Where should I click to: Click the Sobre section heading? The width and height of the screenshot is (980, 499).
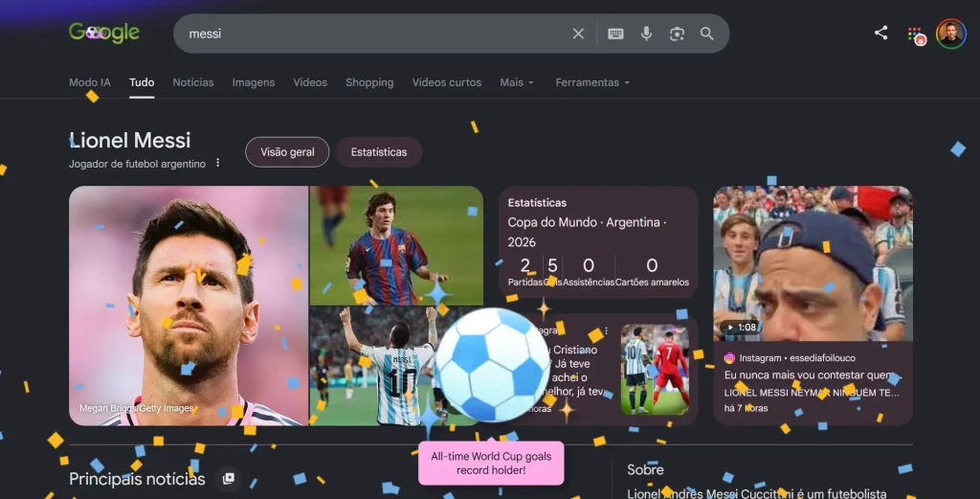646,469
